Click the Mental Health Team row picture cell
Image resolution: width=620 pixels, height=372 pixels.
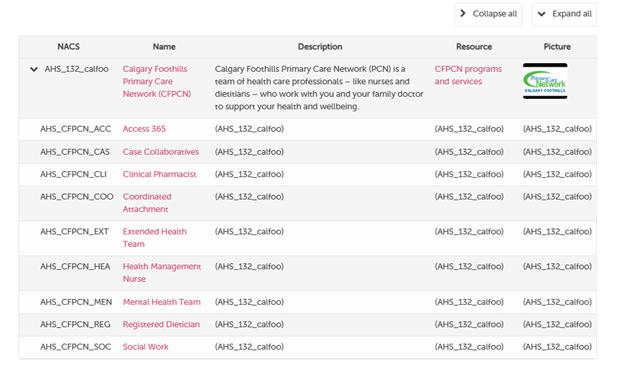(x=557, y=302)
